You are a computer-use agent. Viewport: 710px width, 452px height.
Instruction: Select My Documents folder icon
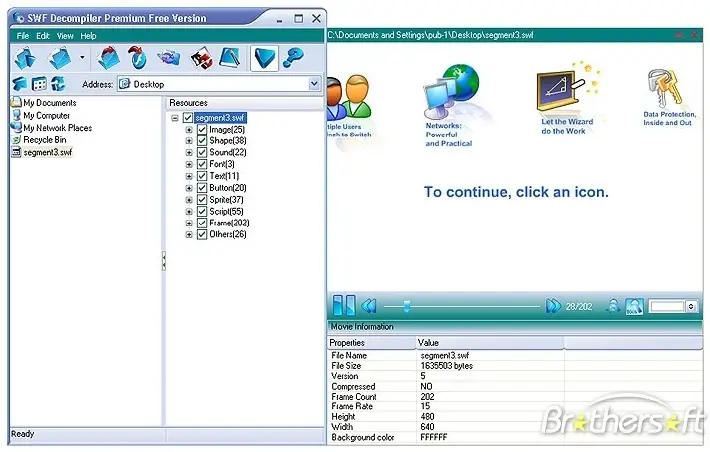pos(16,102)
